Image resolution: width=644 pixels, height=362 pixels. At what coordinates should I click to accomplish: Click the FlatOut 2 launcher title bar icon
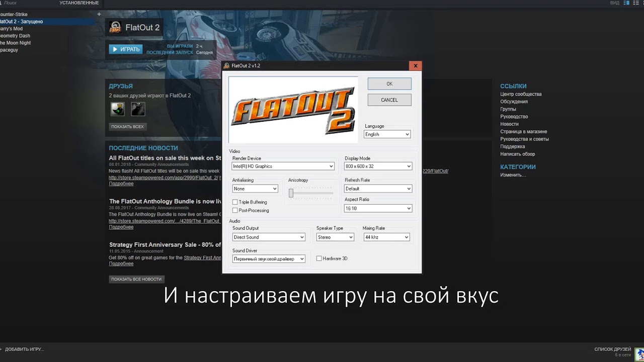pyautogui.click(x=227, y=66)
